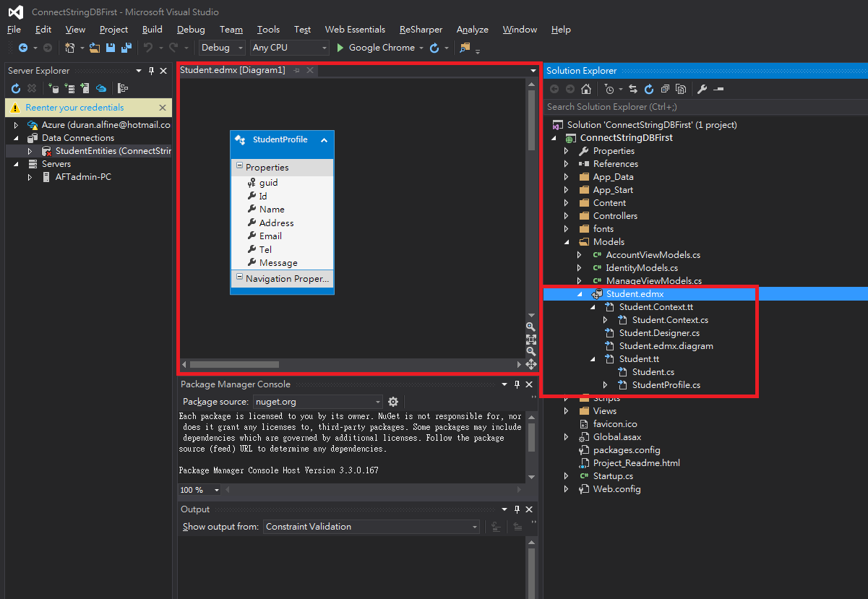Screen dimensions: 868x599
Task: Select Web.config in Solution Explorer
Action: click(616, 489)
